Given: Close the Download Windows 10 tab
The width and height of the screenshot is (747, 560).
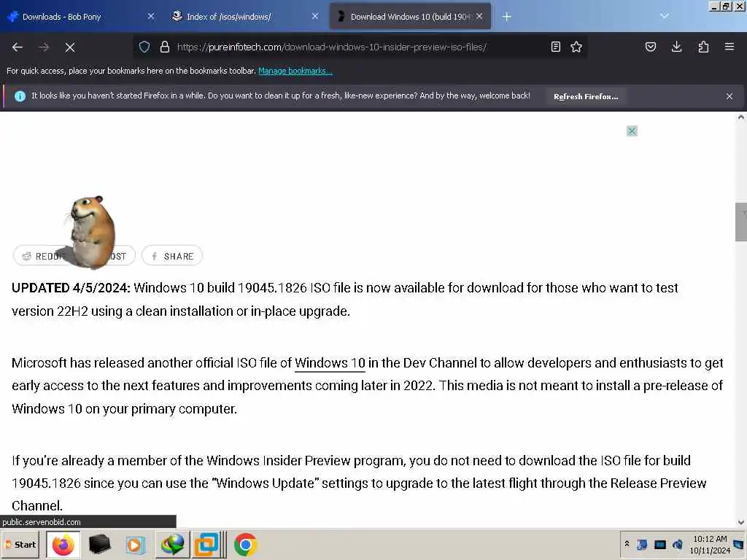Looking at the screenshot, I should (x=479, y=16).
